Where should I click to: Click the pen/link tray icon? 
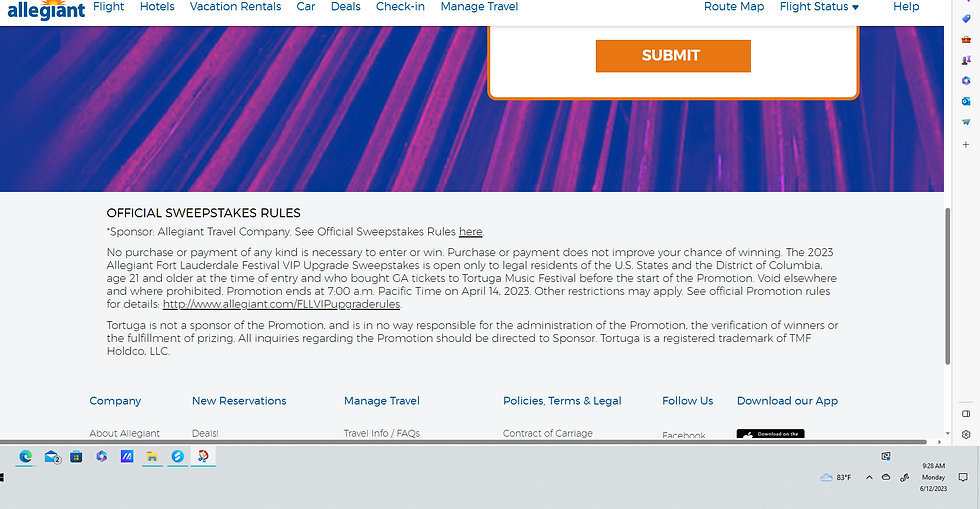click(x=904, y=477)
